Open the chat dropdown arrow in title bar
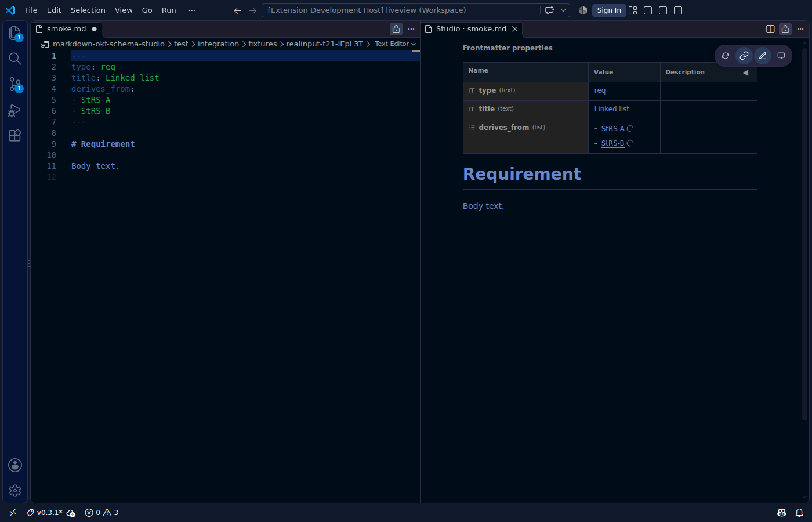The image size is (812, 522). pos(563,10)
